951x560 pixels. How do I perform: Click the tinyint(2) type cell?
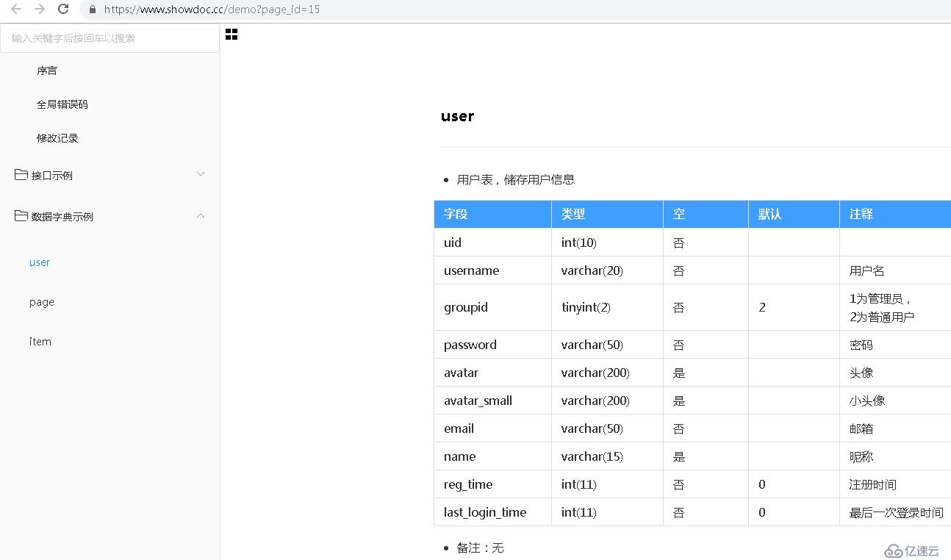pos(608,307)
